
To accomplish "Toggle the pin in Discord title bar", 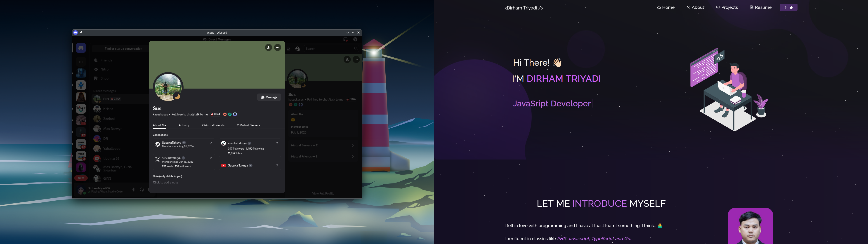I will click(x=81, y=32).
